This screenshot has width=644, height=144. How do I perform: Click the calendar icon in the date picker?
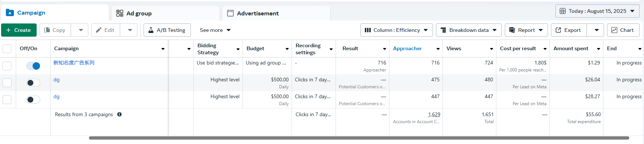(x=563, y=11)
